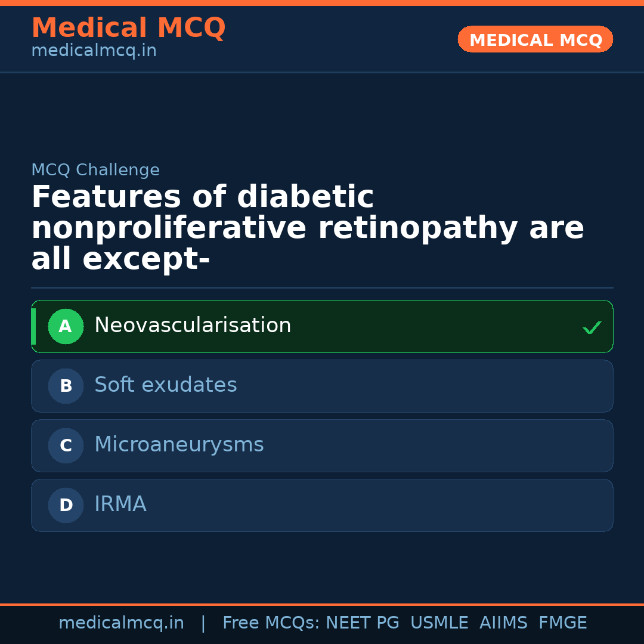Image resolution: width=644 pixels, height=644 pixels.
Task: Click the letter C circle badge
Action: click(66, 445)
